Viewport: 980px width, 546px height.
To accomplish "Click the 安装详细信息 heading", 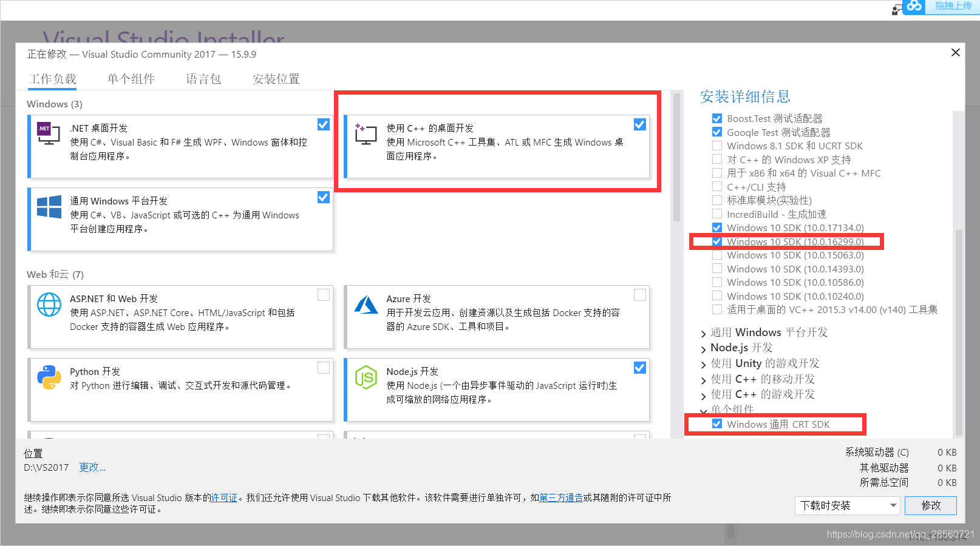I will [745, 96].
